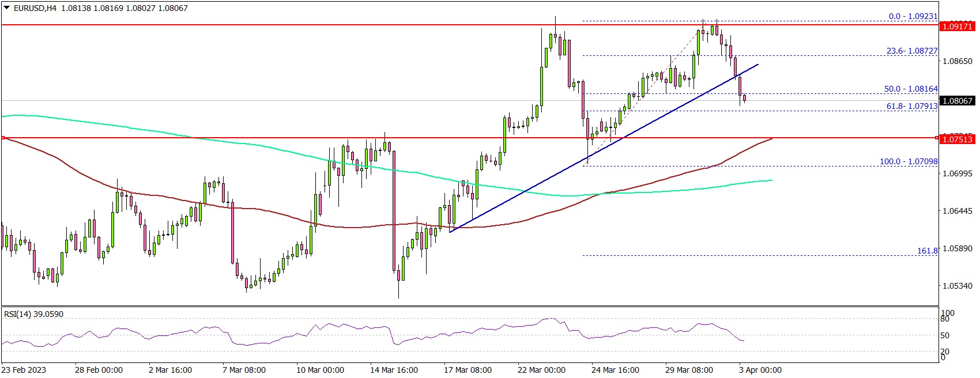Image resolution: width=980 pixels, height=378 pixels.
Task: Click the Fibonacci 100.0 - 1.07098 label
Action: tap(908, 162)
